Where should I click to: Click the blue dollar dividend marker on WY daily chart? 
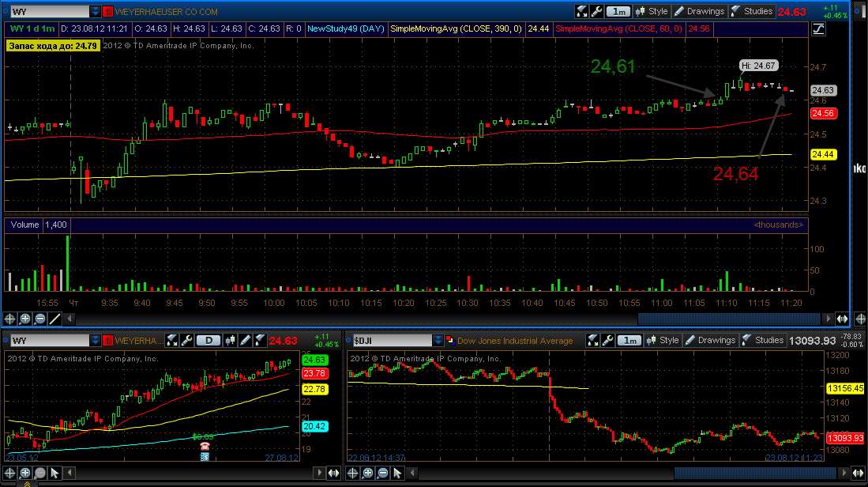click(x=205, y=456)
